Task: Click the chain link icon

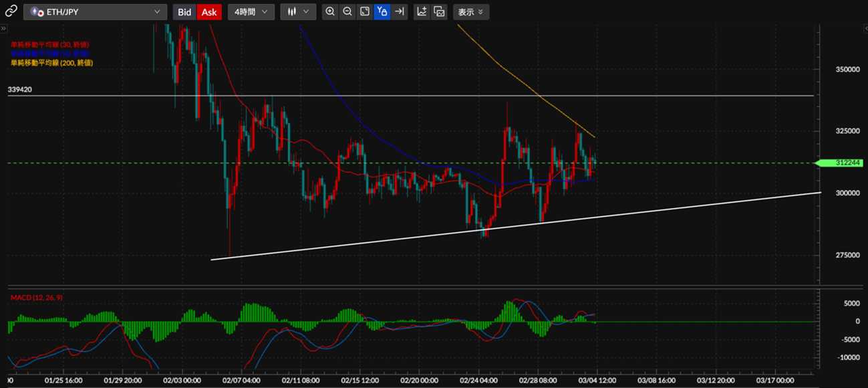Action: pos(11,11)
